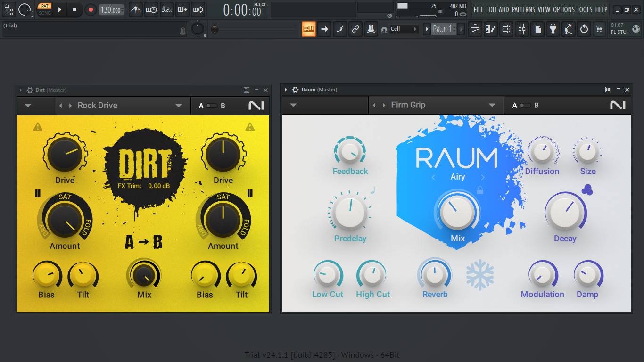Click the time display 0:00:00
644x362 pixels.
[x=242, y=10]
